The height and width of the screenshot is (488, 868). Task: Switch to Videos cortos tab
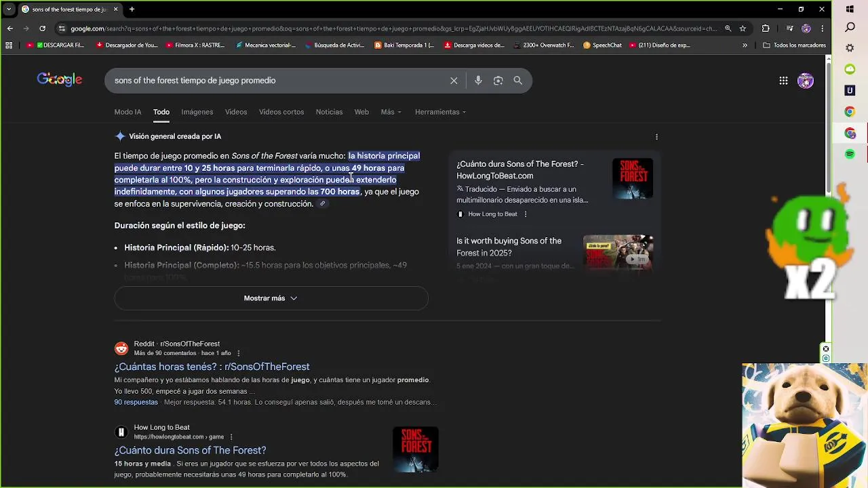(x=281, y=112)
